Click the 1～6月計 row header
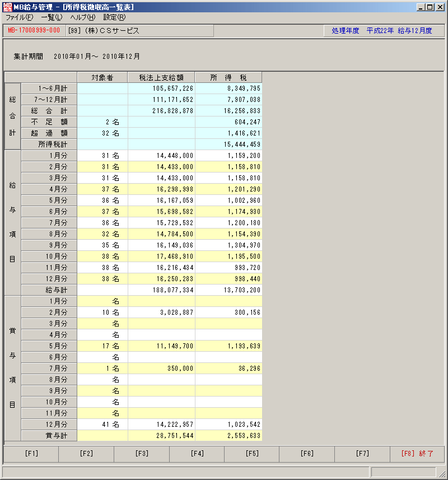 49,88
